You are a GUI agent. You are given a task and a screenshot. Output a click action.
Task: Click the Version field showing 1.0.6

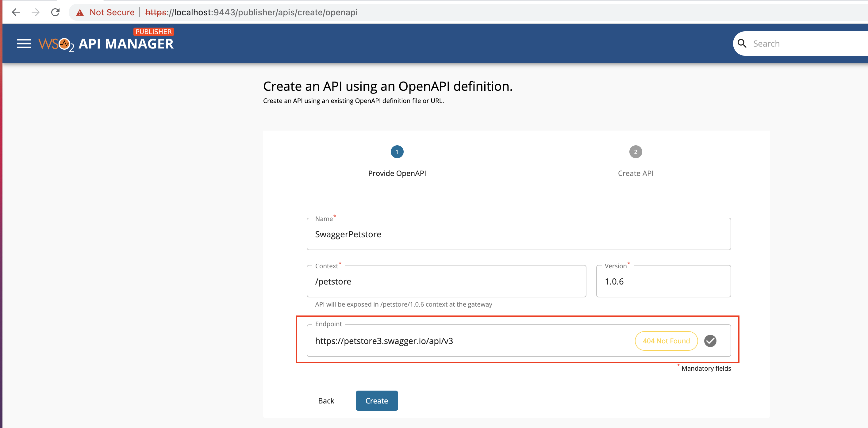[663, 281]
